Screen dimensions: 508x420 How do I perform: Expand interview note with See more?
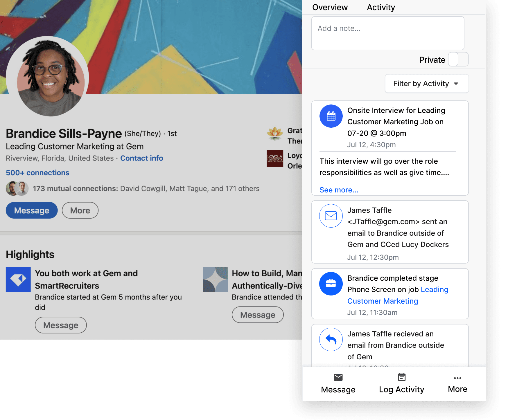tap(339, 190)
